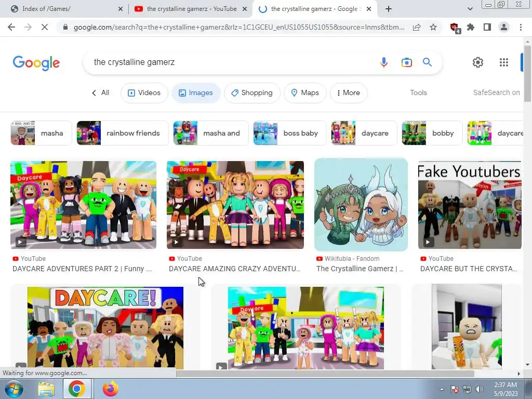Click the horizontal scrollbar right arrow
Viewport: 532px width, 399px height.
[518, 374]
